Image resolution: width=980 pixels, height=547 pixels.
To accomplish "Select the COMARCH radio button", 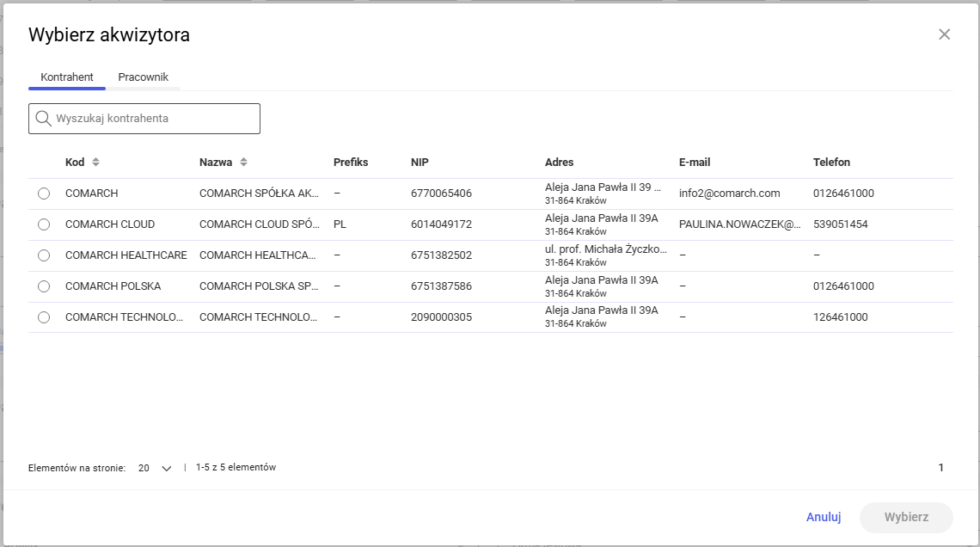I will (x=44, y=194).
